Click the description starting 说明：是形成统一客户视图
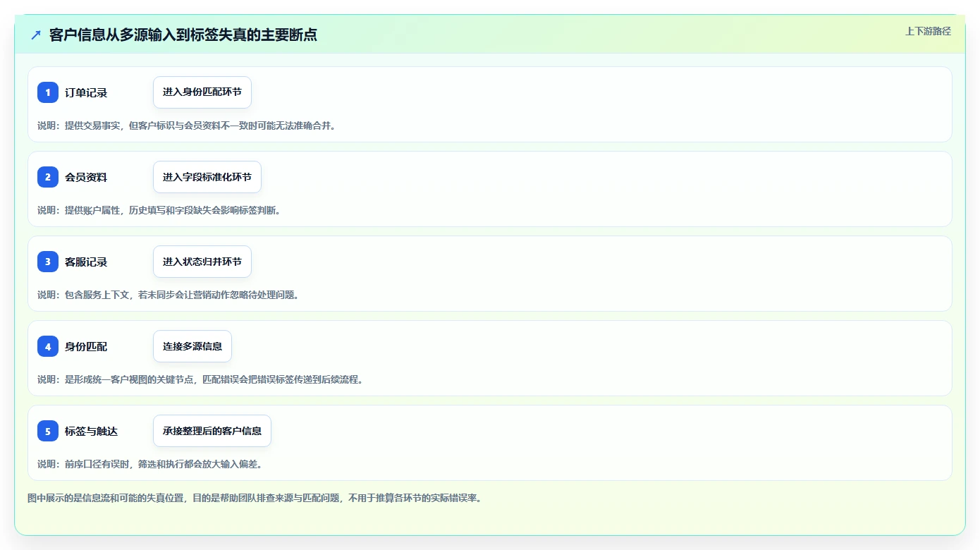The image size is (980, 550). coord(200,379)
